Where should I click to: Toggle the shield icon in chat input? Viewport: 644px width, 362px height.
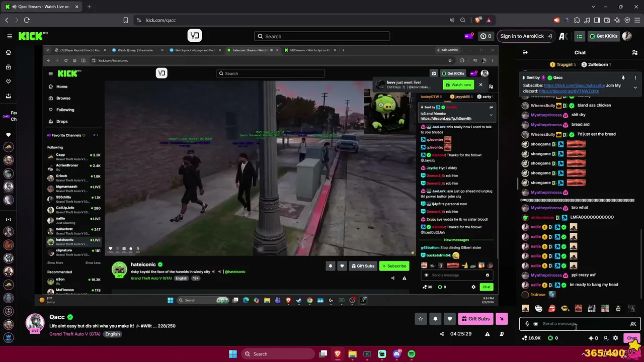tap(535, 324)
